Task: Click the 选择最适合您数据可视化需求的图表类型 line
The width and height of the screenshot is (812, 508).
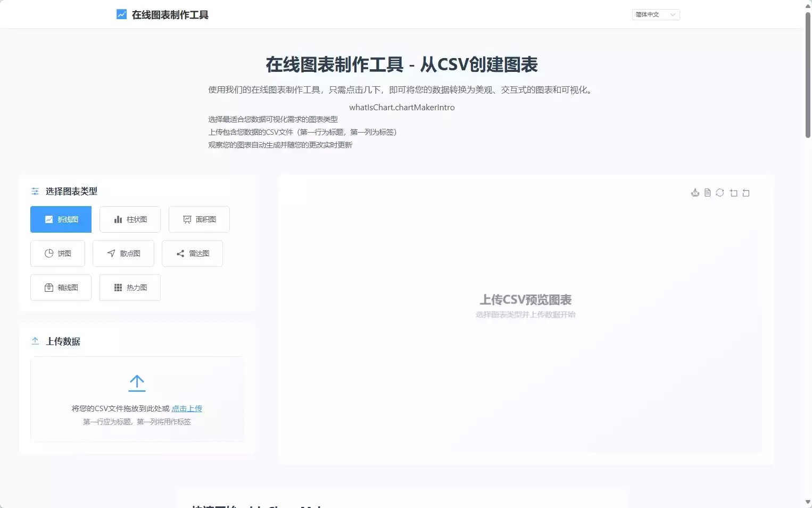Action: click(273, 119)
